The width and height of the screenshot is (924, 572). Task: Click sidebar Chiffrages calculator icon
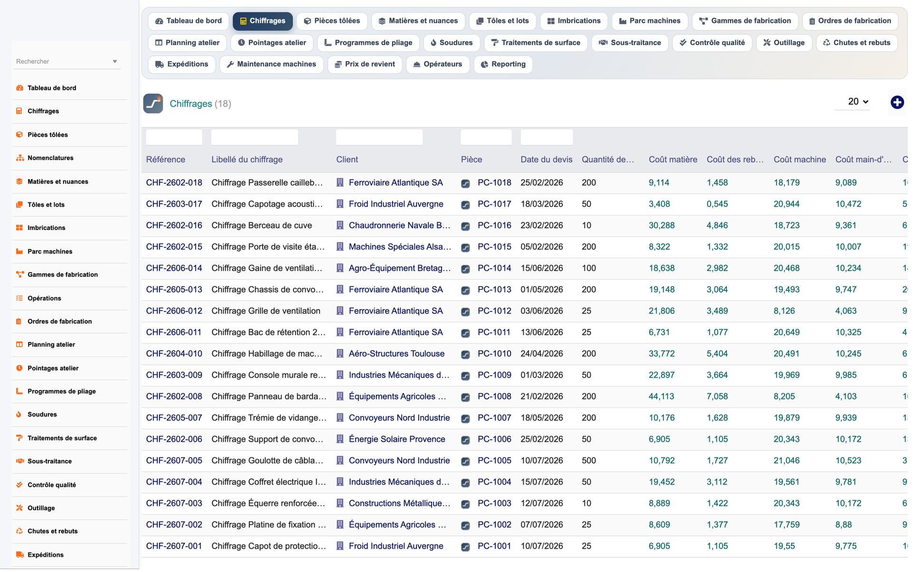point(19,111)
